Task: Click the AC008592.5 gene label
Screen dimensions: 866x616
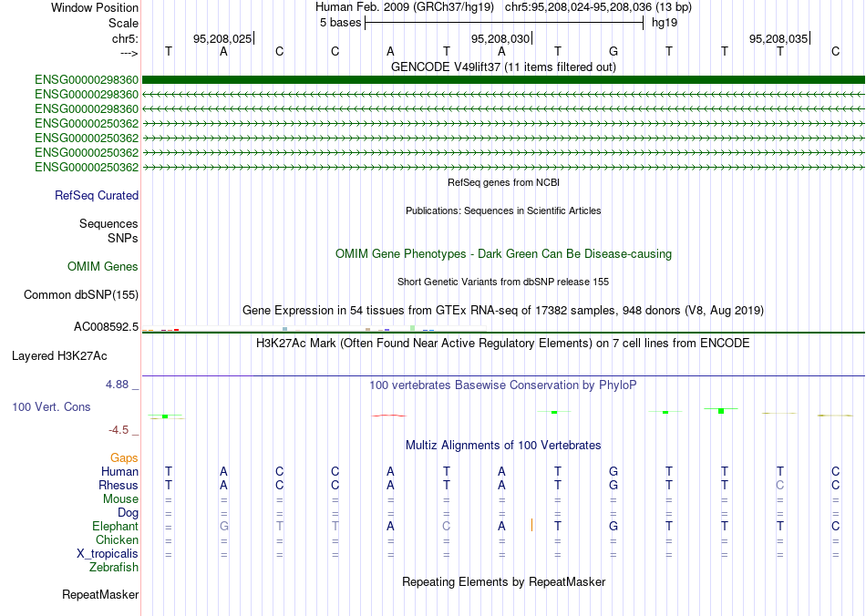Action: click(106, 327)
